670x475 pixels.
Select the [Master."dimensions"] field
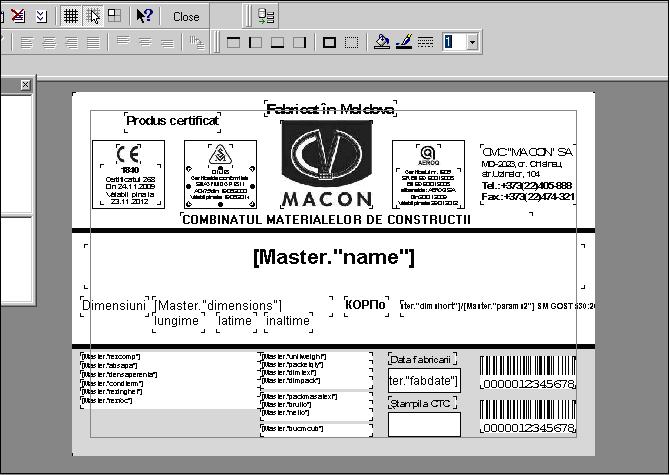click(242, 305)
